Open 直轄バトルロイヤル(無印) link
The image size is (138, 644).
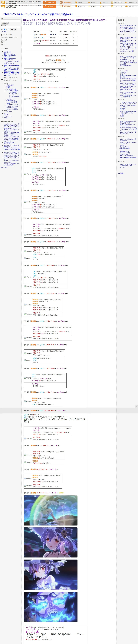click(x=11, y=70)
